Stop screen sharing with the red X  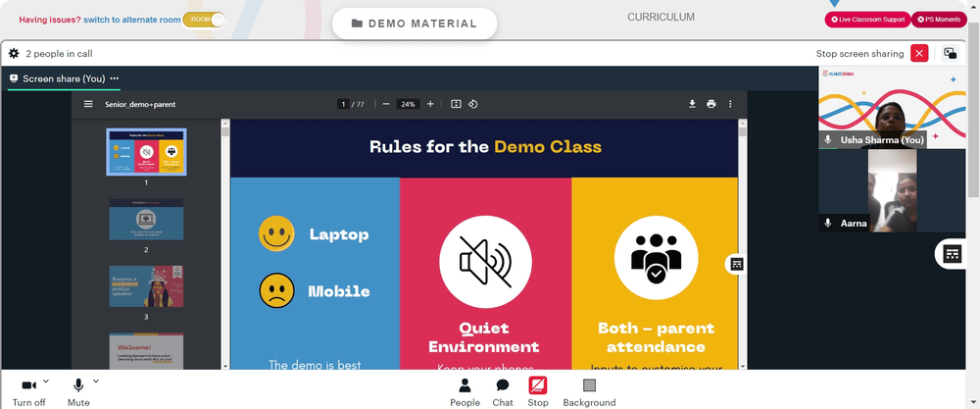tap(919, 54)
